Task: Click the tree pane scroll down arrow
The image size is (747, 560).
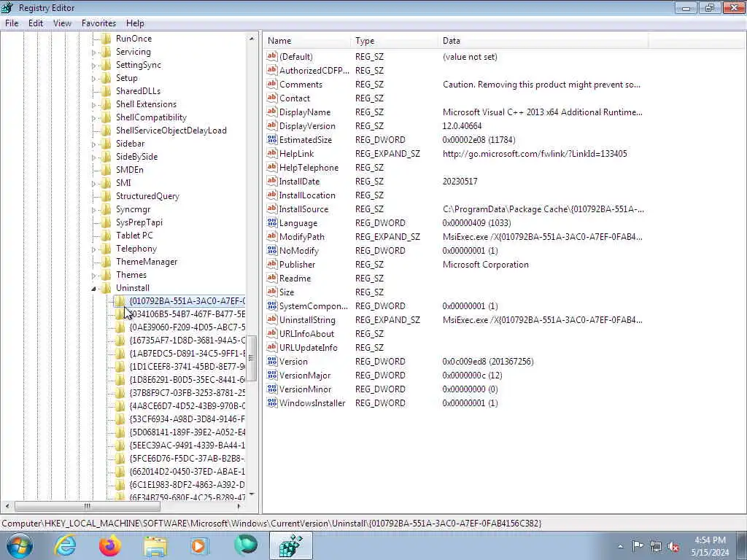Action: pyautogui.click(x=252, y=495)
